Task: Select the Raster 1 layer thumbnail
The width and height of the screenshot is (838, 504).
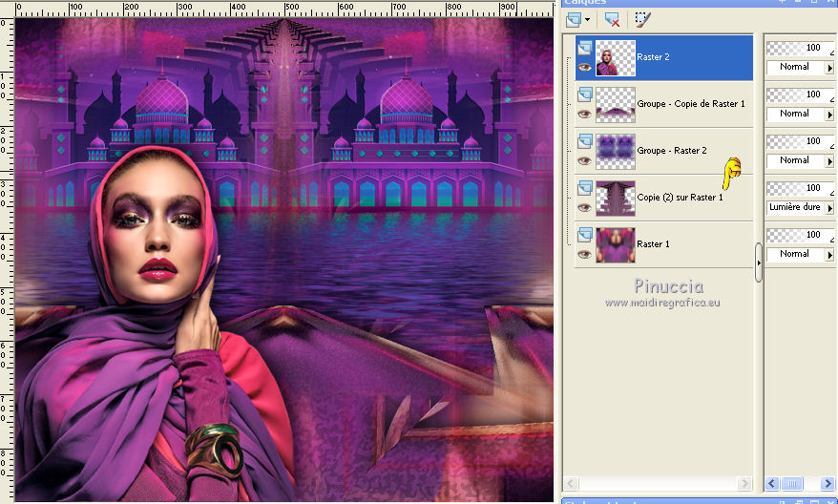Action: (616, 245)
